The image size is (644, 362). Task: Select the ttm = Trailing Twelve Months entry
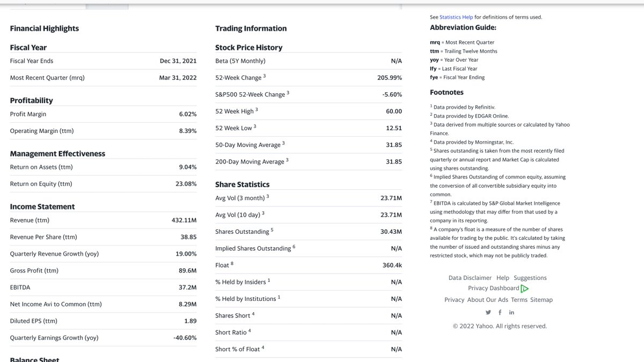[464, 51]
